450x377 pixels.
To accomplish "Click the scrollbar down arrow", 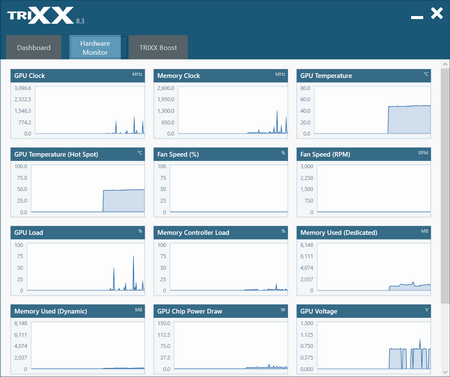I will pos(445,372).
